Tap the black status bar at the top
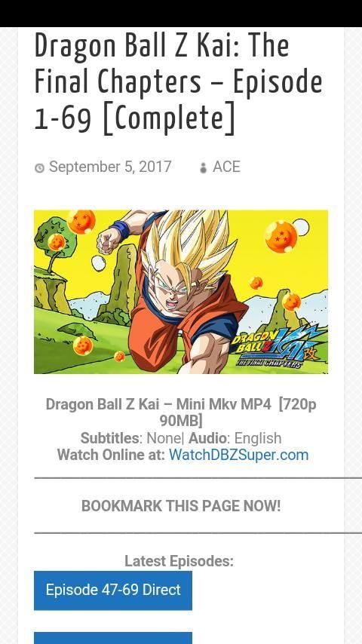362x644 pixels. pyautogui.click(x=181, y=14)
